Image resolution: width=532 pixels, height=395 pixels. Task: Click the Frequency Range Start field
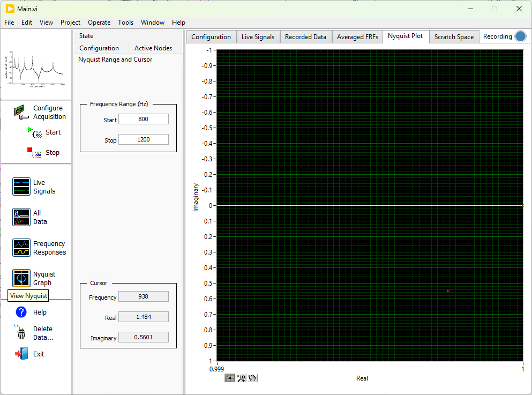click(144, 119)
